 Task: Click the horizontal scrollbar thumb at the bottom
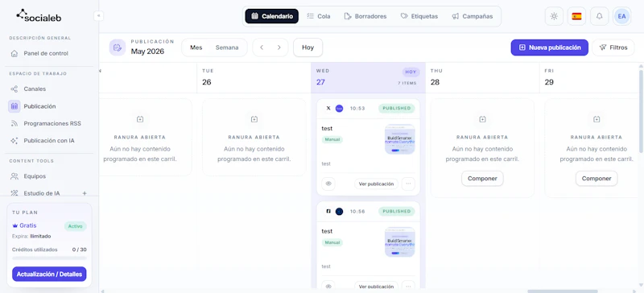pyautogui.click(x=563, y=291)
